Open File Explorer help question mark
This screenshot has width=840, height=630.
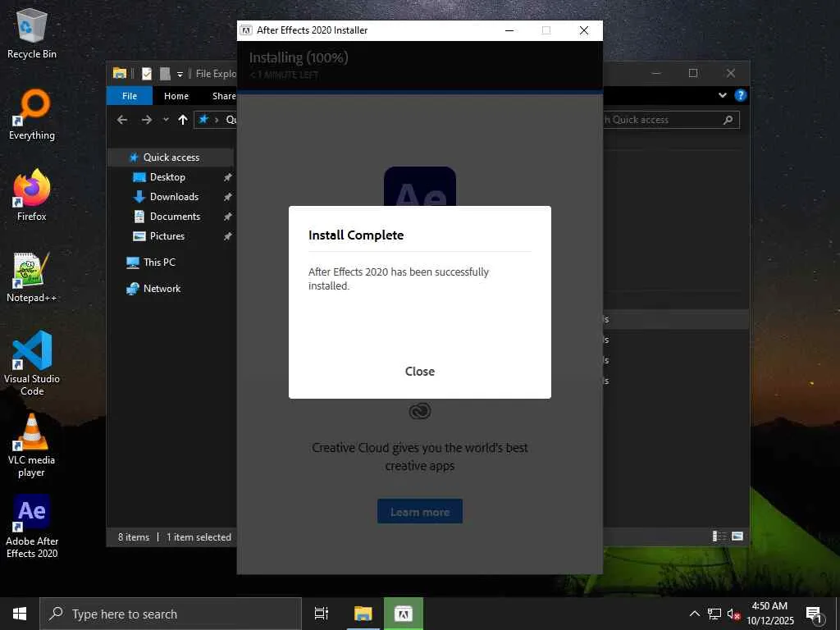[x=741, y=95]
